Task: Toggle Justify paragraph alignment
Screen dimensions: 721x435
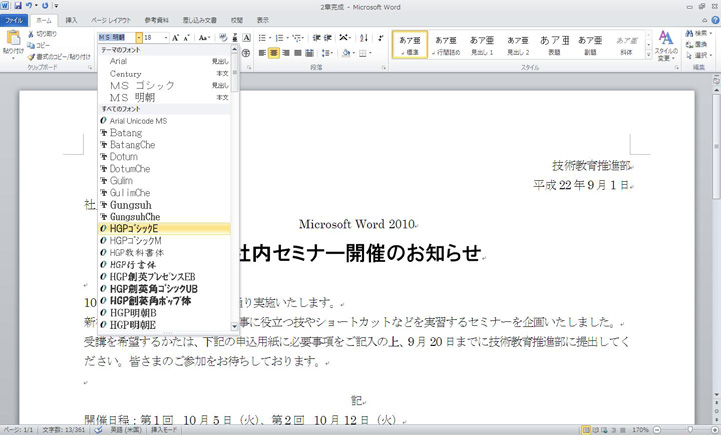Action: pyautogui.click(x=298, y=53)
